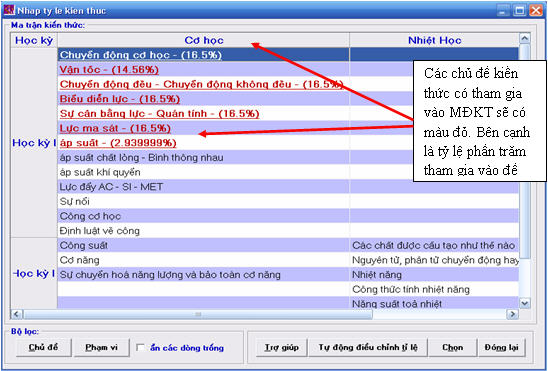Select the Lực đẩy AC - SI - MET row
The width and height of the screenshot is (548, 371).
pyautogui.click(x=203, y=187)
